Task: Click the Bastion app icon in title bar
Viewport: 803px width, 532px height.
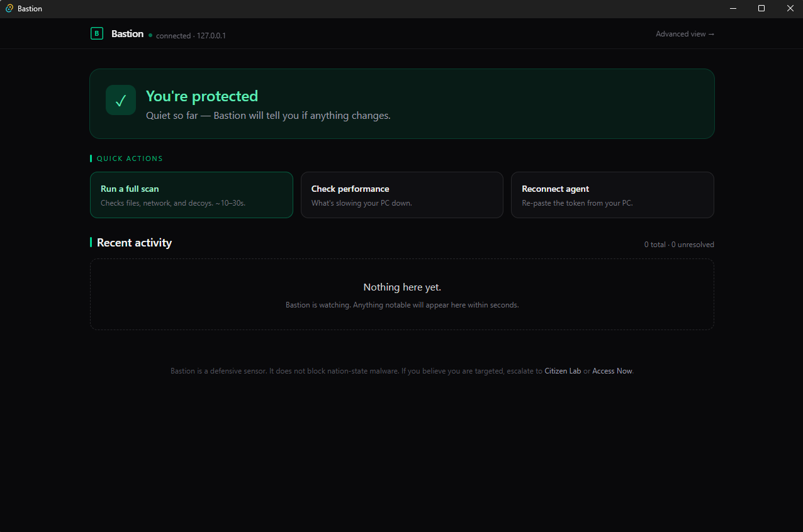Action: [x=9, y=8]
